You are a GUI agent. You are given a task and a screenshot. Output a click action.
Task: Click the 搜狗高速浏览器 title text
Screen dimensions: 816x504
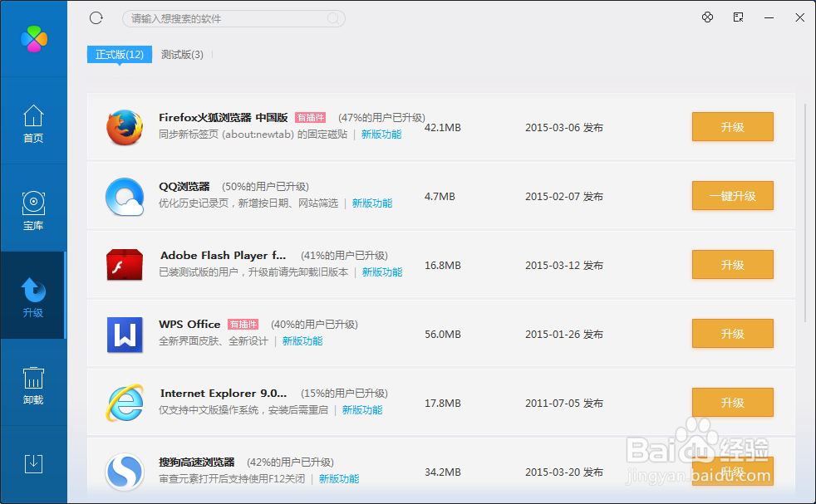pyautogui.click(x=197, y=462)
